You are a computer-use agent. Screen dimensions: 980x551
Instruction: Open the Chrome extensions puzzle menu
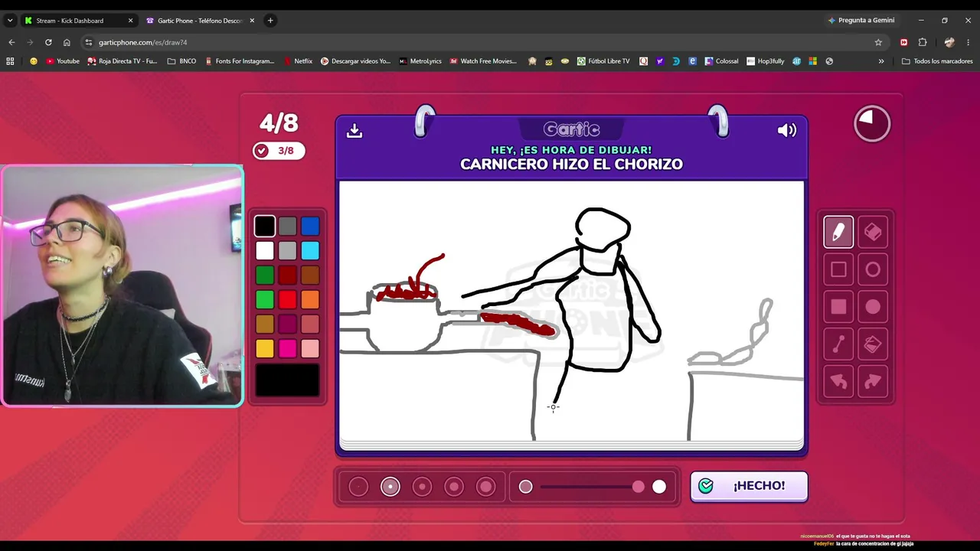click(923, 42)
